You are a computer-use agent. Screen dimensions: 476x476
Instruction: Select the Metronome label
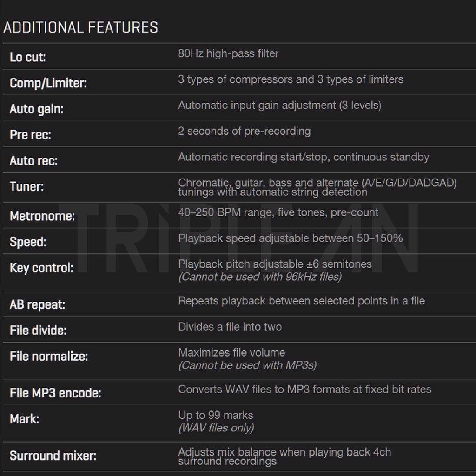tap(42, 216)
